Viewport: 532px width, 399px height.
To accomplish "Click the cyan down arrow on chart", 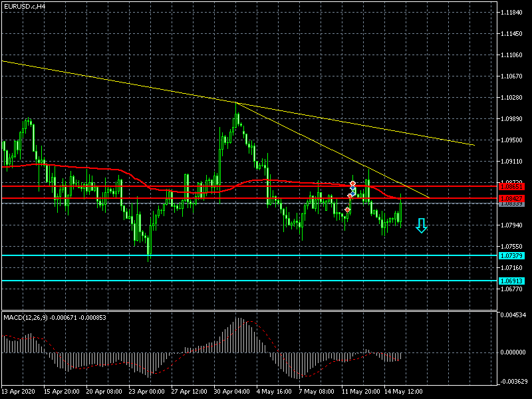I will click(x=421, y=226).
